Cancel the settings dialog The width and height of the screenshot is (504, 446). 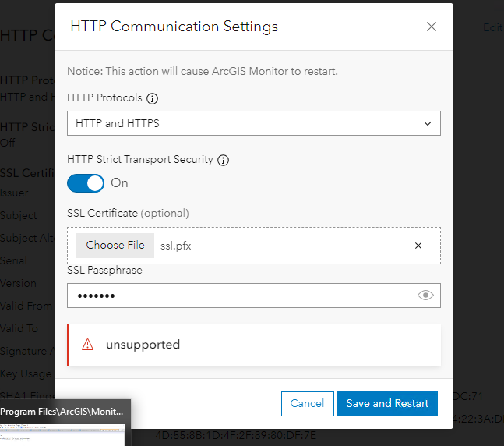point(307,404)
